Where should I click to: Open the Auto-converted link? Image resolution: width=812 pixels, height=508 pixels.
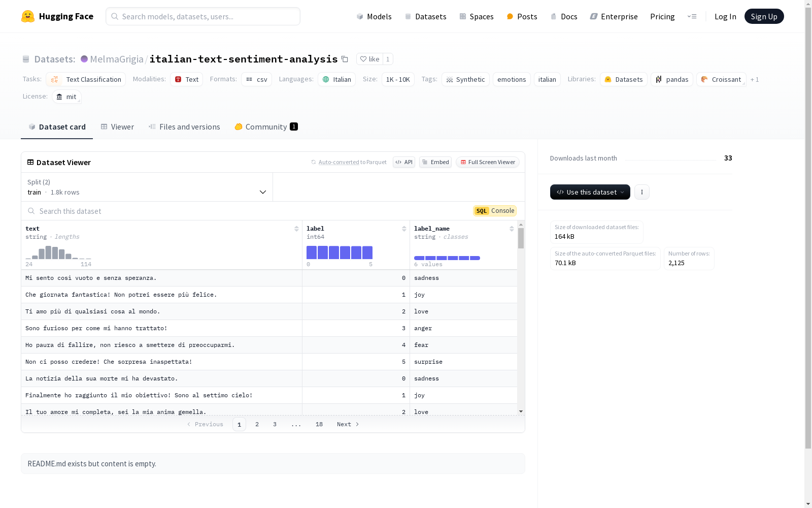(339, 162)
